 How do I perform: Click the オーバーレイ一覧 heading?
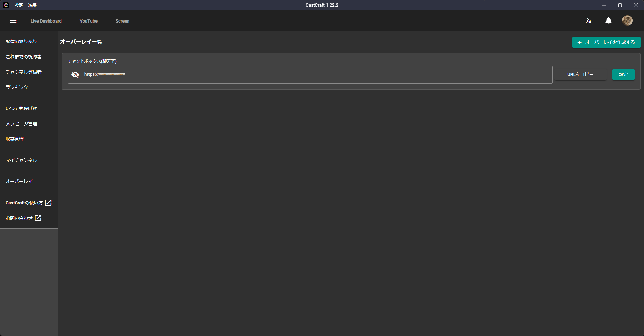tap(81, 42)
